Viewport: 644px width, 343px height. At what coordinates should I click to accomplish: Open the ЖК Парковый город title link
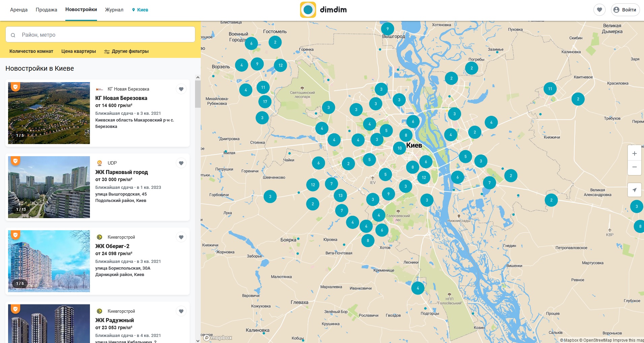pyautogui.click(x=122, y=172)
